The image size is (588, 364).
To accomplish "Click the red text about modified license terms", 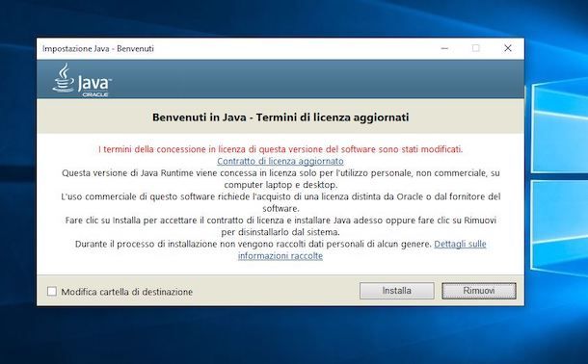I will pyautogui.click(x=281, y=149).
